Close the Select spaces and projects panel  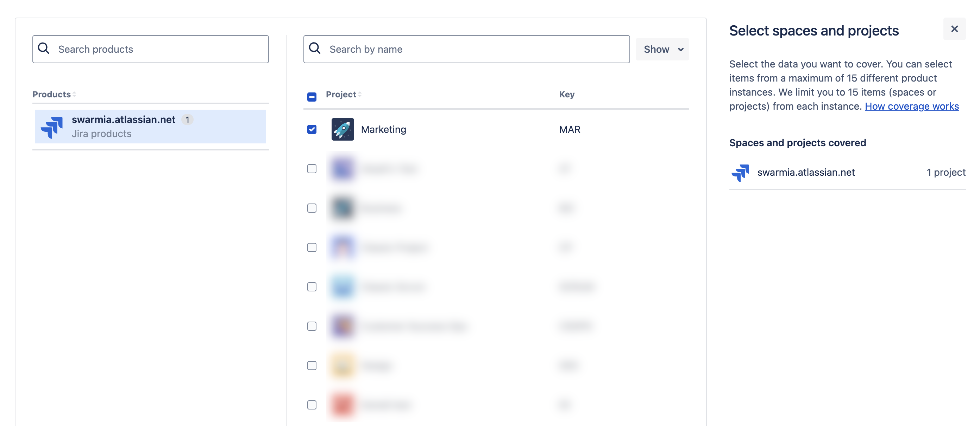[954, 29]
